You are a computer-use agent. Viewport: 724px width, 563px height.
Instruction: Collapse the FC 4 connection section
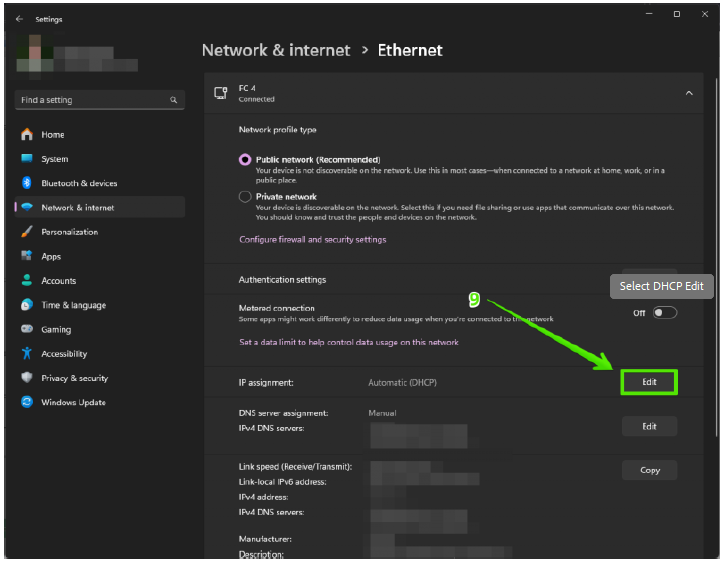tap(688, 93)
